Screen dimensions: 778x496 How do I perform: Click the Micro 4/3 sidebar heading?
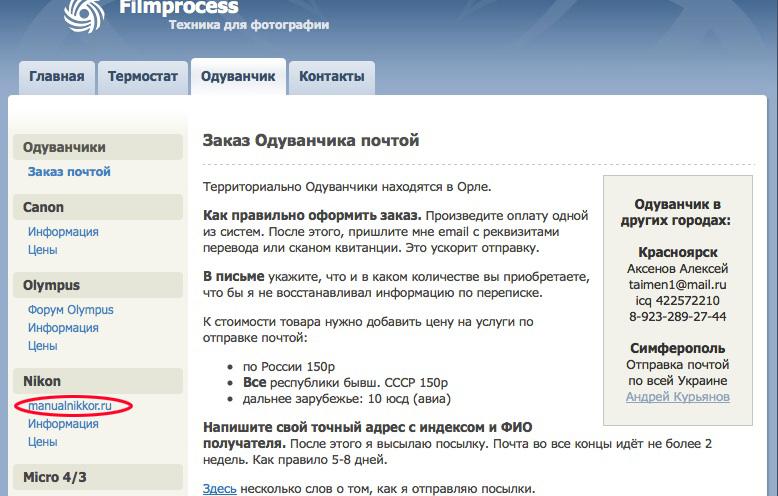(x=98, y=477)
